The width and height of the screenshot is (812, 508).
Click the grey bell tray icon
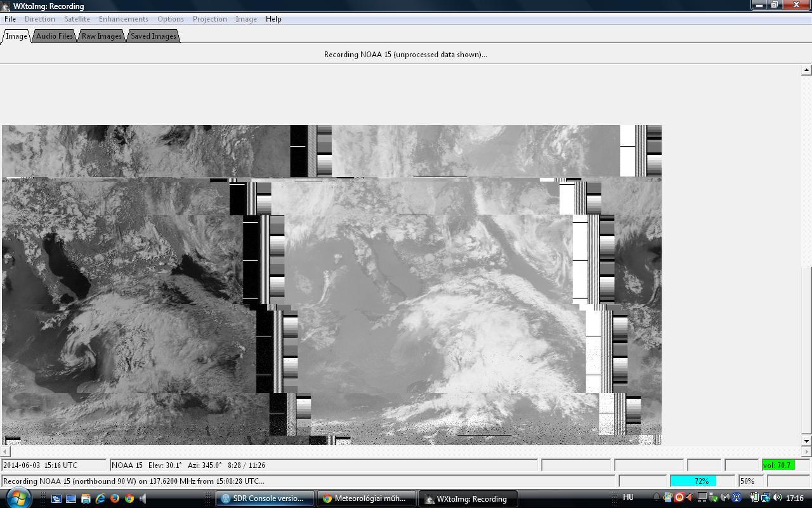(x=657, y=498)
